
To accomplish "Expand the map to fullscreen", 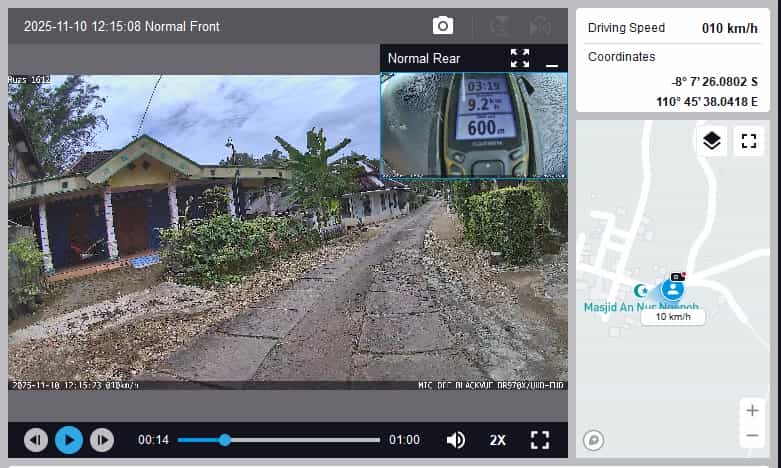I will coord(748,141).
